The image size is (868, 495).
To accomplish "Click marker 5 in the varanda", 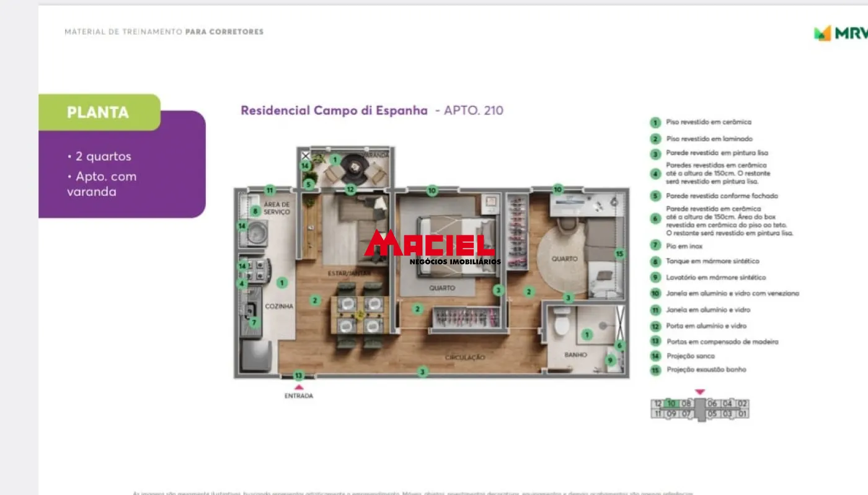I will [309, 184].
